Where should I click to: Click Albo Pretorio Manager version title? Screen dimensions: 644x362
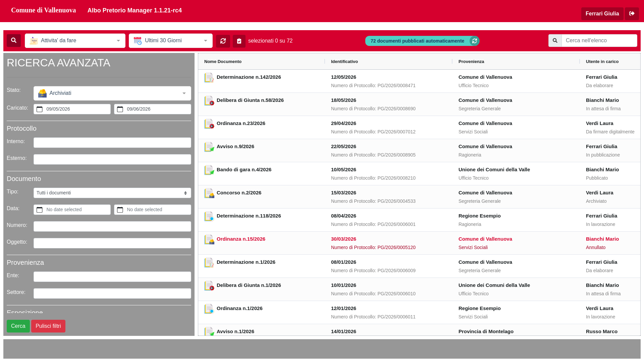point(135,10)
